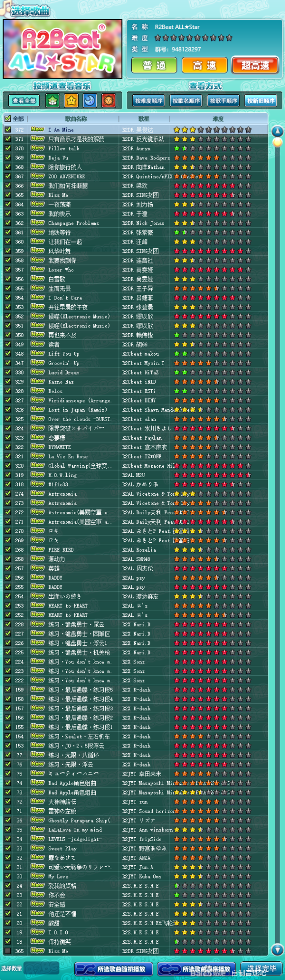Viewport: 285px width, 980px height.
Task: Click the 选择完毕 finish selection button
Action: [261, 969]
